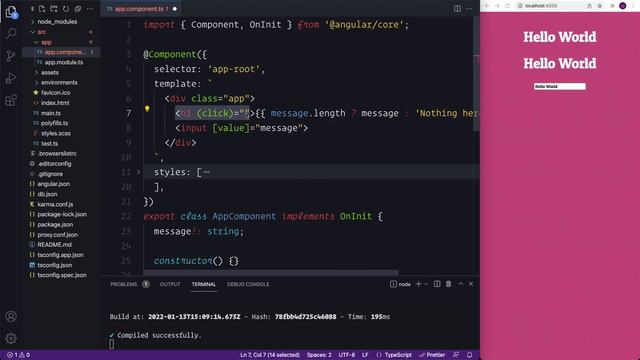Select language mode TypeScript
The height and width of the screenshot is (360, 640).
pos(398,355)
